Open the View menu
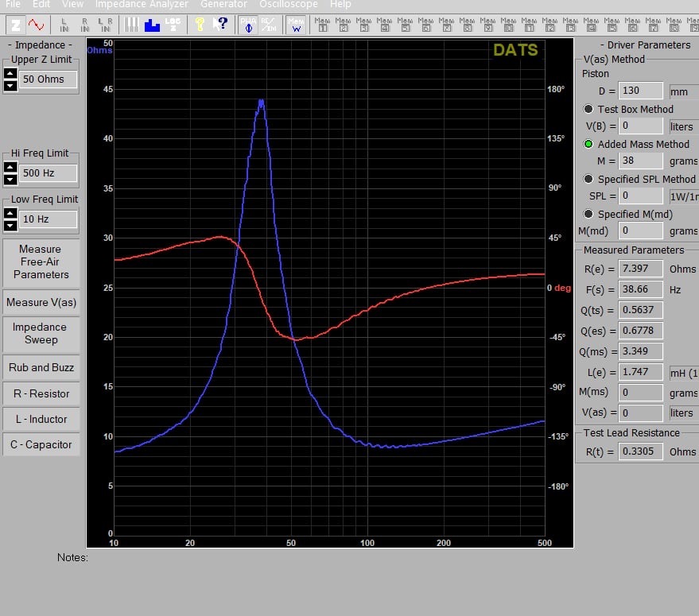Viewport: 699px width, 616px height. (x=72, y=5)
